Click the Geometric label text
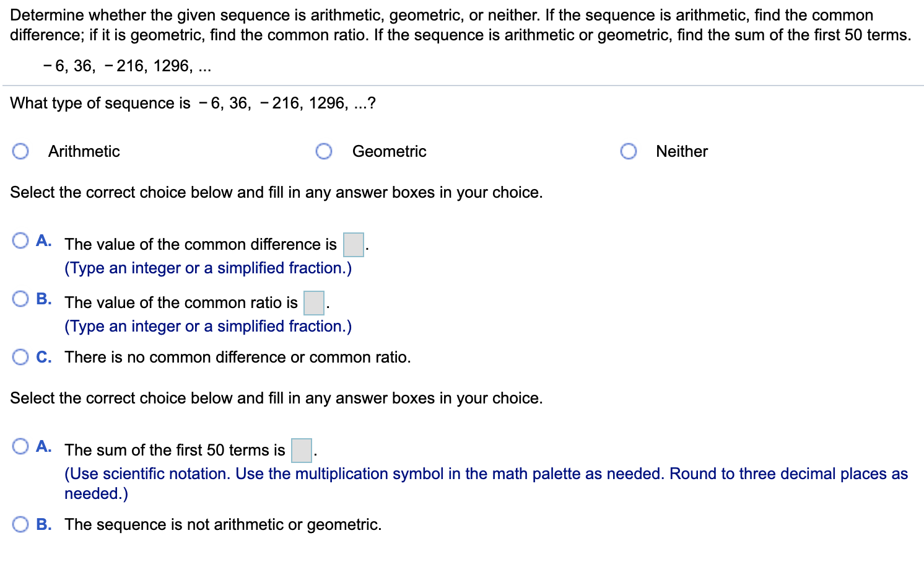This screenshot has width=924, height=564. point(389,151)
